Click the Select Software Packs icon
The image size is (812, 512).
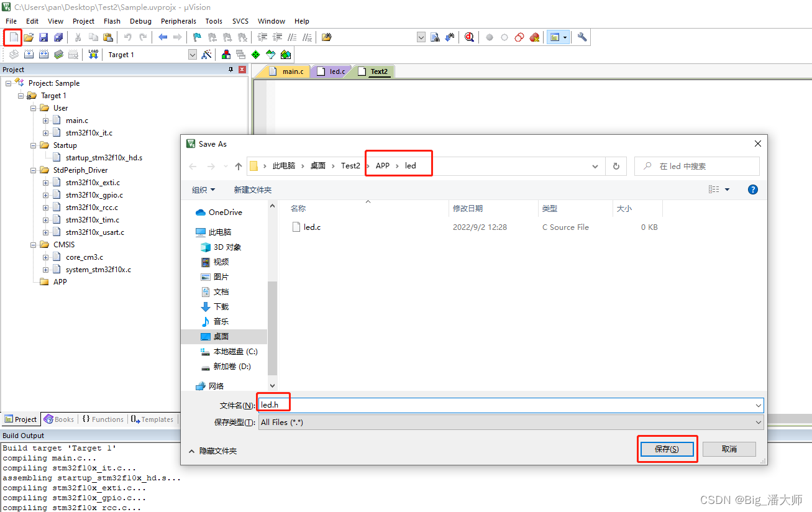270,55
